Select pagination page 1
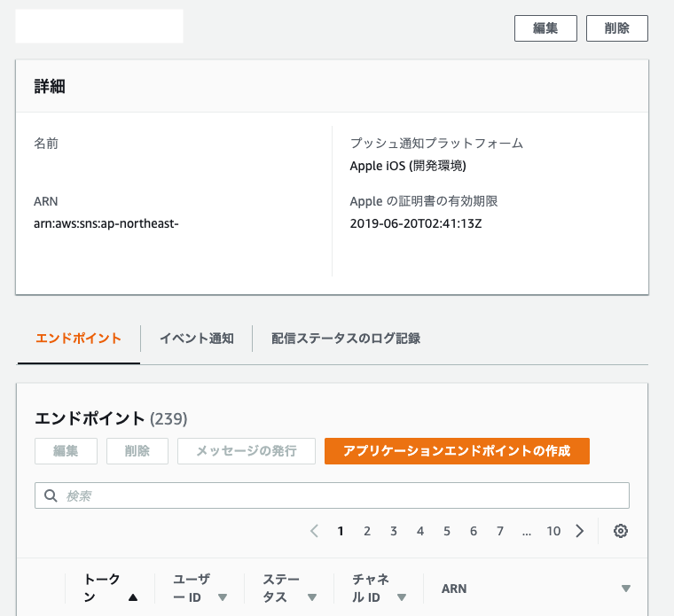674x616 pixels. [341, 532]
